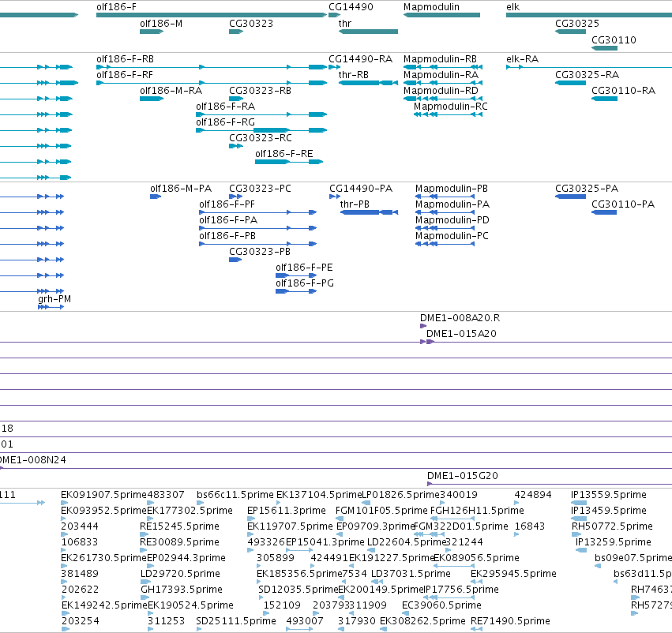
Task: Click transcript CG14490-RA
Action: [x=334, y=67]
